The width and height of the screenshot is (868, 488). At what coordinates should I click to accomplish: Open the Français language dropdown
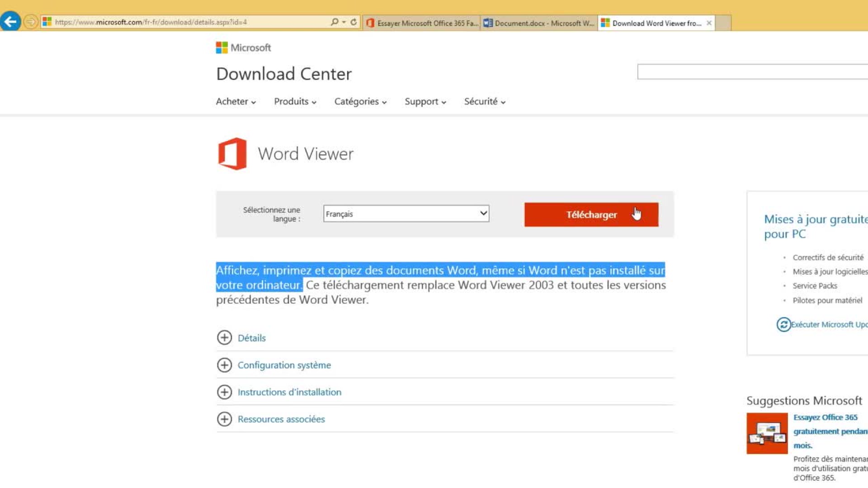(x=406, y=214)
